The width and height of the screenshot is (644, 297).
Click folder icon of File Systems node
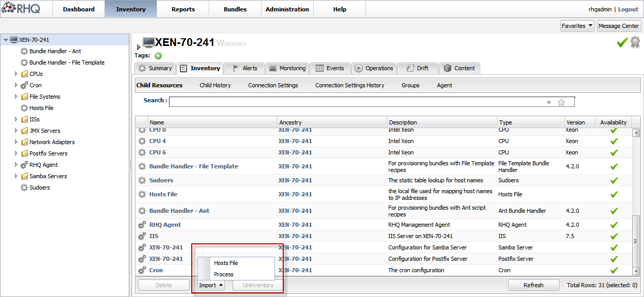tap(24, 97)
